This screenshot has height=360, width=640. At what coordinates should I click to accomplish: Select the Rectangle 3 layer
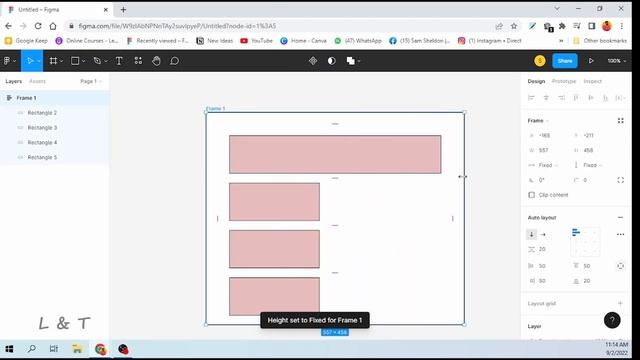point(55,128)
